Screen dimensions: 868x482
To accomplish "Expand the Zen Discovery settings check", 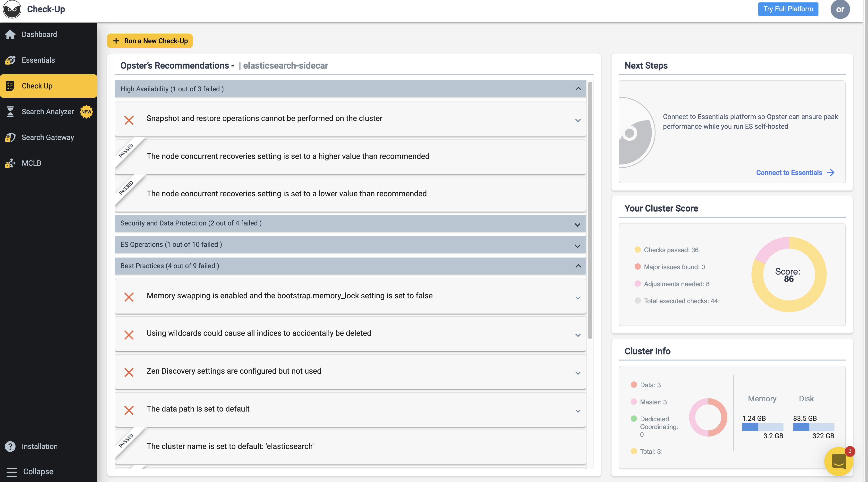I will click(578, 373).
